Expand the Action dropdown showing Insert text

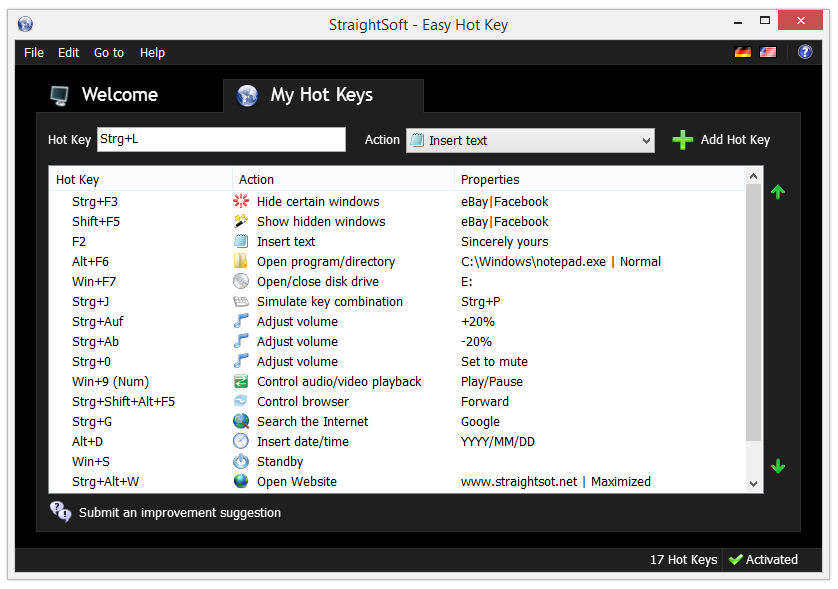pos(530,141)
